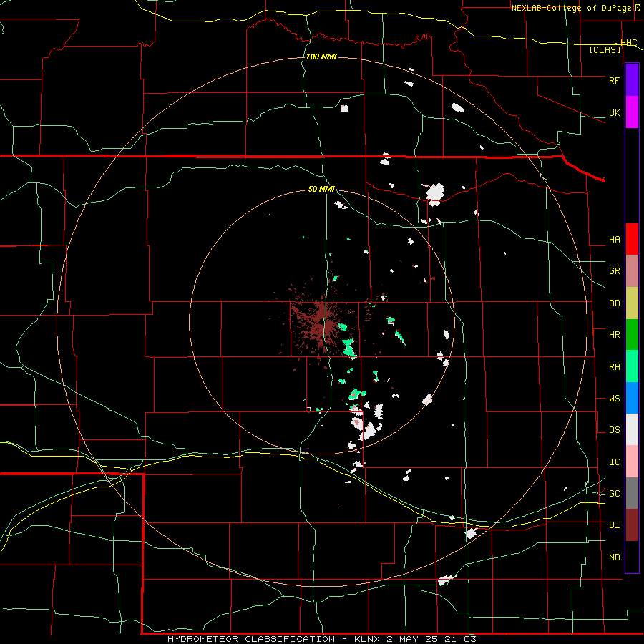Image resolution: width=644 pixels, height=644 pixels.
Task: Click the '[CLAS]' units label
Action: tap(605, 49)
